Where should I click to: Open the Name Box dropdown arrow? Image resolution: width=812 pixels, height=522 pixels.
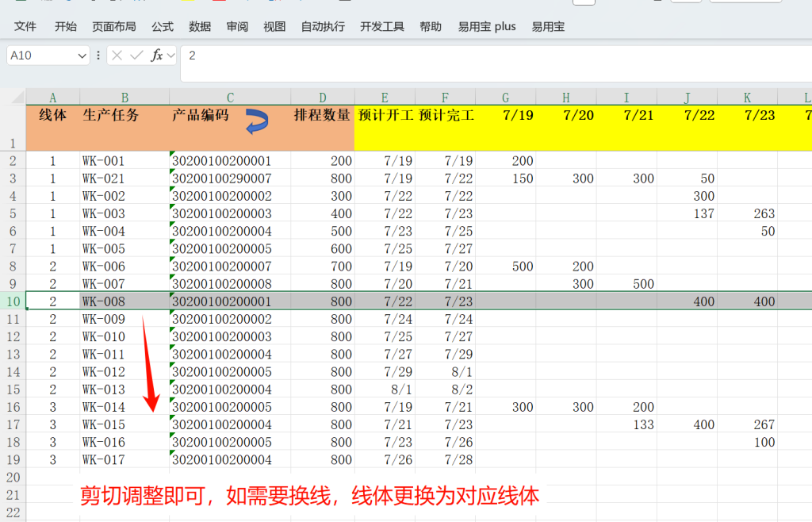pyautogui.click(x=82, y=56)
